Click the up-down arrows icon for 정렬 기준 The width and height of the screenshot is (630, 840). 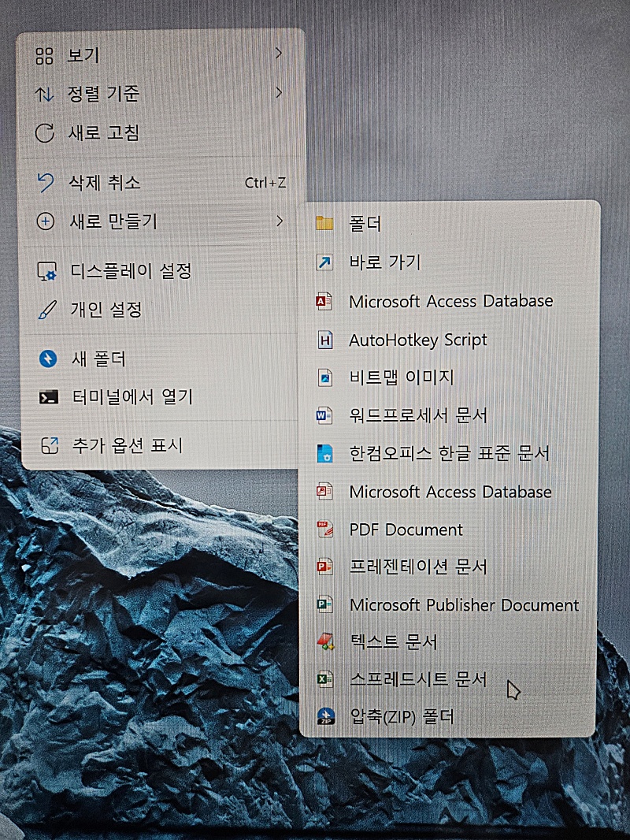44,95
